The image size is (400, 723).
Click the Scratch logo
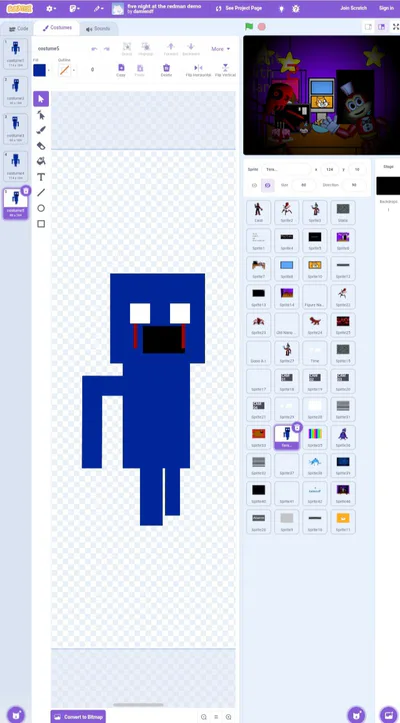click(19, 9)
